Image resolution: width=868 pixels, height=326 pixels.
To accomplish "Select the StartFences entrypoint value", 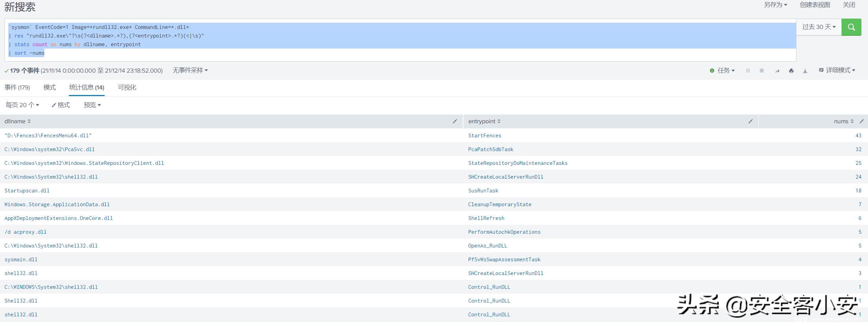I will click(484, 136).
